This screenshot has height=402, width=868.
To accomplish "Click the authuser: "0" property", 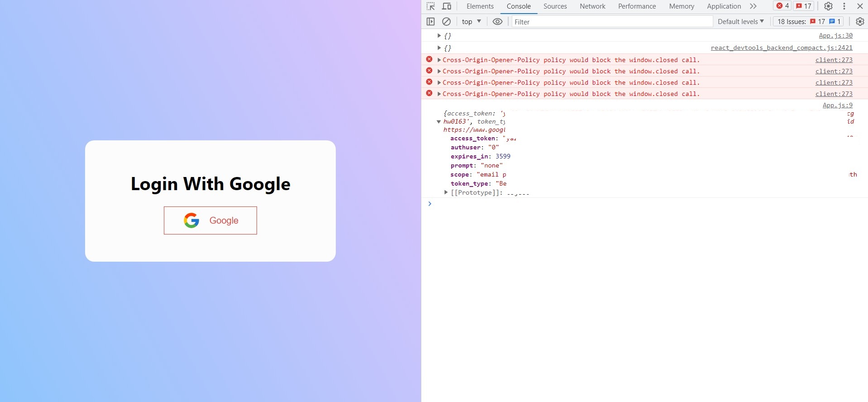I will 474,147.
